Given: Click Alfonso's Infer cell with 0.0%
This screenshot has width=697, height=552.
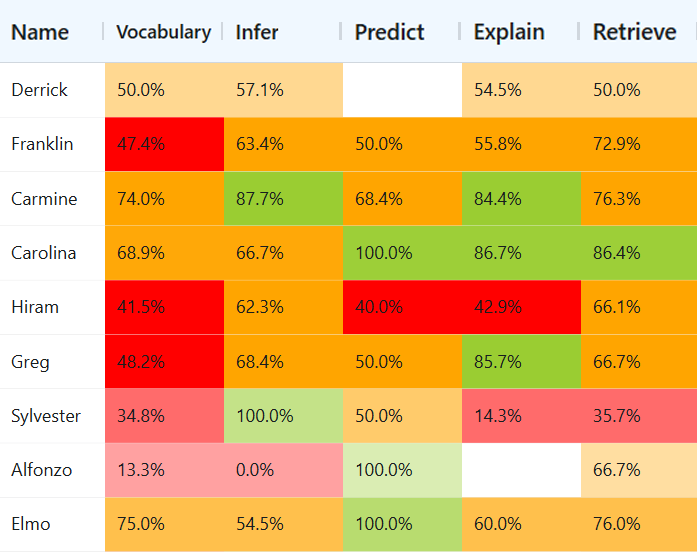Looking at the screenshot, I should coord(283,470).
